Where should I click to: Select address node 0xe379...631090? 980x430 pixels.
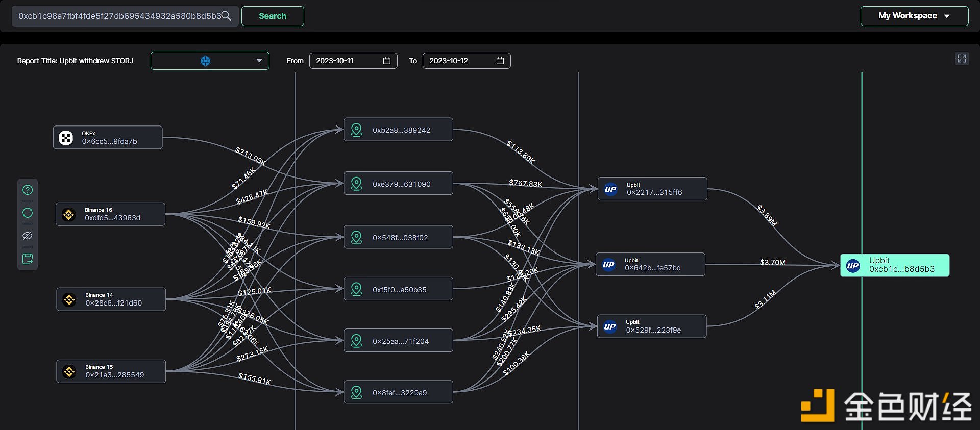click(x=398, y=183)
